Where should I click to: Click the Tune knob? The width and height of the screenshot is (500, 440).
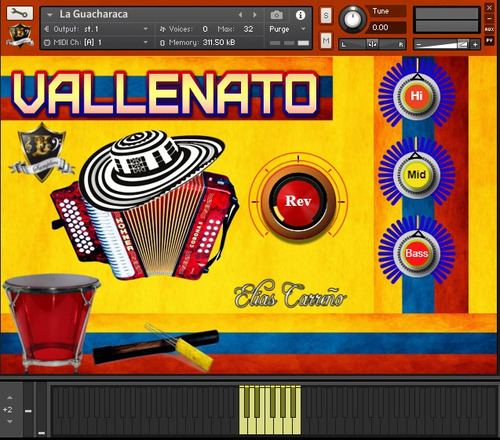pos(352,19)
